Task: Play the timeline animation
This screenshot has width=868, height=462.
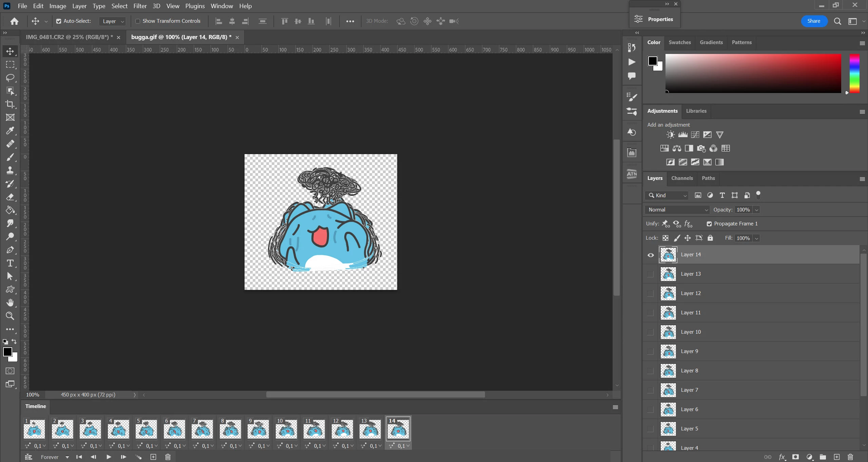Action: point(109,457)
